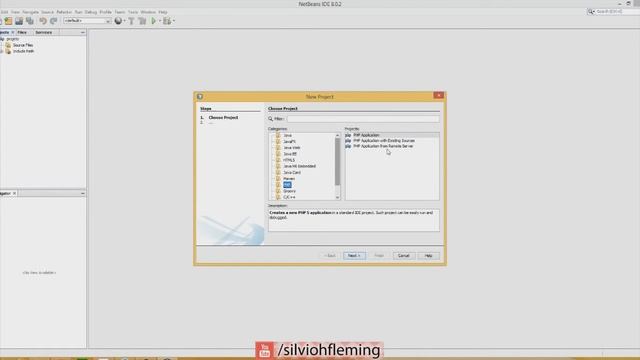Open the Run Project dropdown arrow

click(160, 21)
